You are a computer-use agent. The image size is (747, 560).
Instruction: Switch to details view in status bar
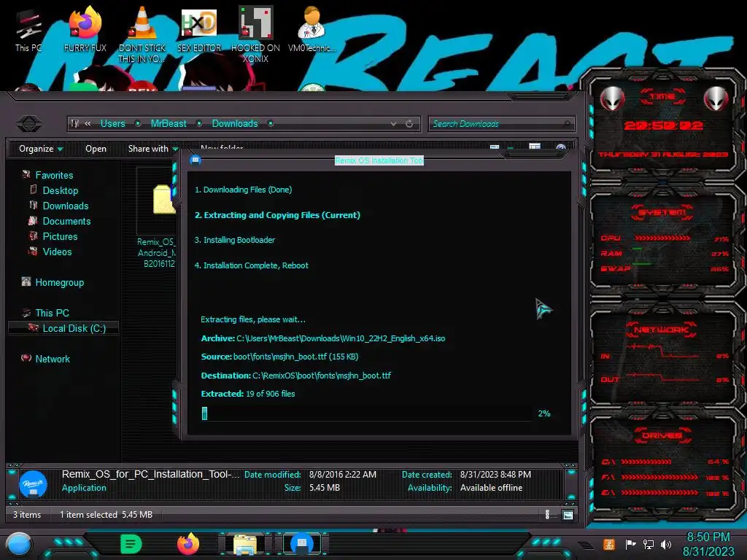pos(547,514)
